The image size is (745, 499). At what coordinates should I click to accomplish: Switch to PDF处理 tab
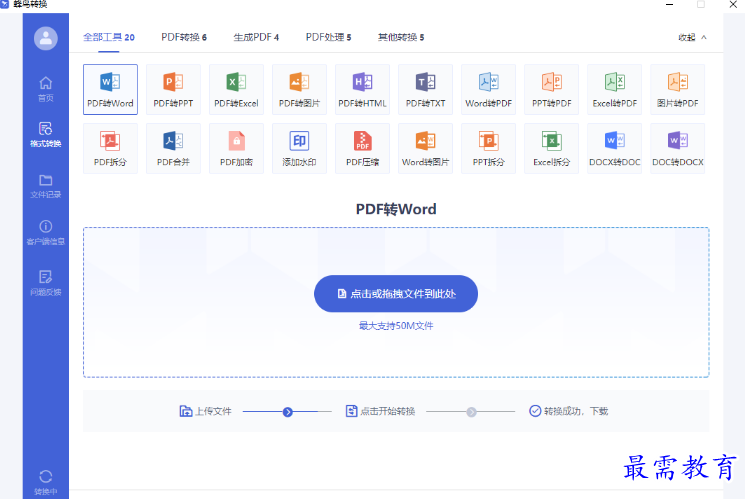(x=328, y=37)
